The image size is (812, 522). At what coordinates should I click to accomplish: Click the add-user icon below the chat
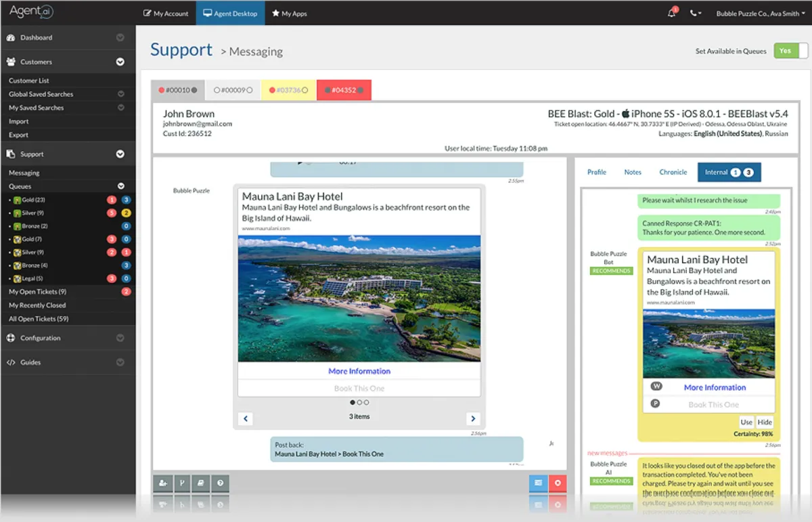(162, 483)
